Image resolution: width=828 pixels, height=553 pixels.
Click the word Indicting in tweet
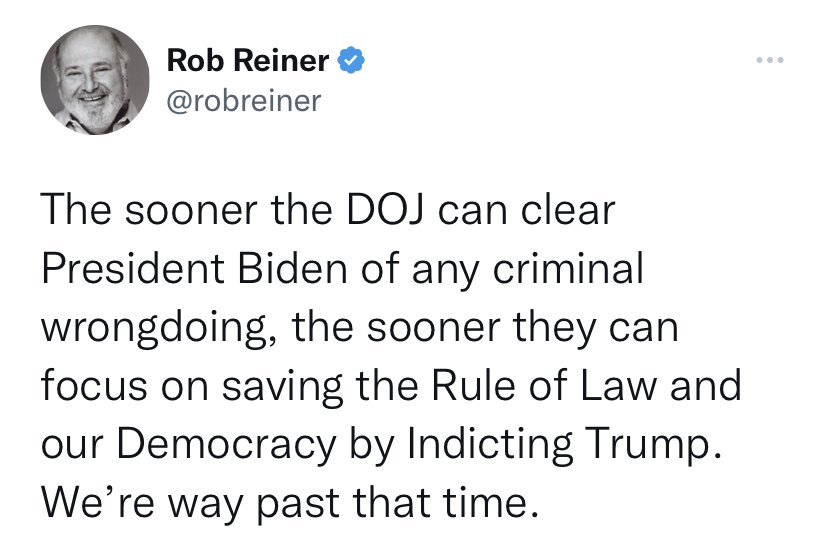[x=490, y=444]
